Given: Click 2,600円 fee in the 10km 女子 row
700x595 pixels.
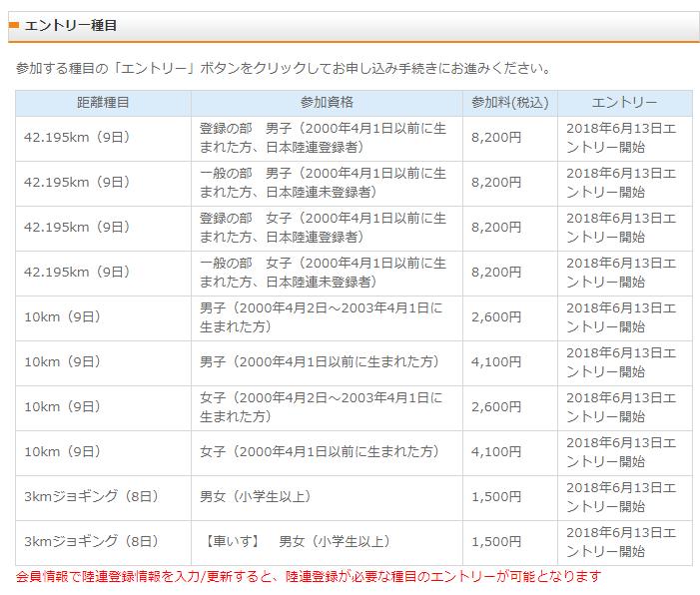Looking at the screenshot, I should tap(496, 407).
